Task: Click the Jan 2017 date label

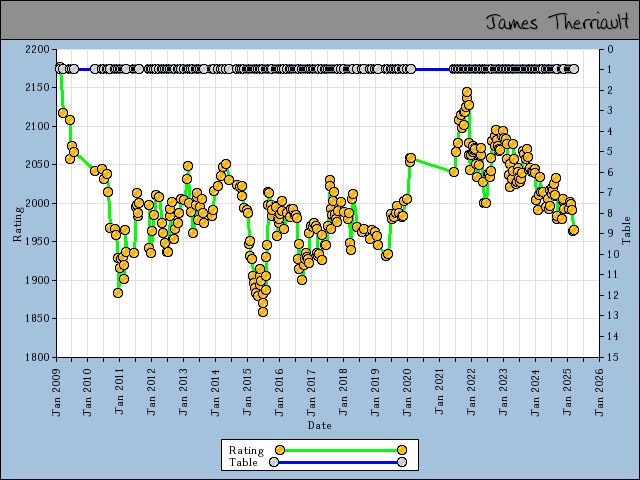Action: 311,393
